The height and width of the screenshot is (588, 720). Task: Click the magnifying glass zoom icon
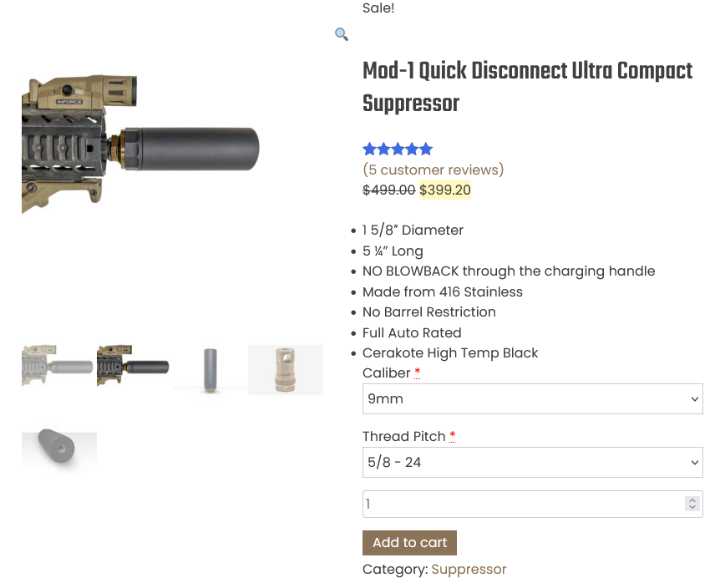(x=341, y=34)
